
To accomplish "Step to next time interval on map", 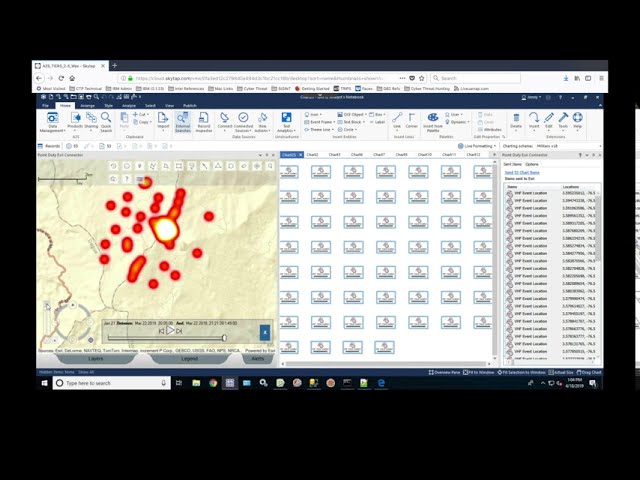I will point(179,331).
